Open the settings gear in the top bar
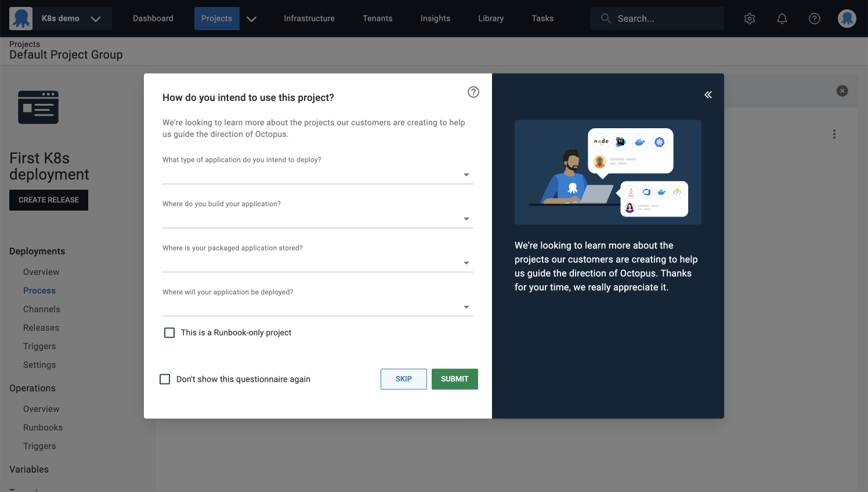Screen dimensions: 868x492 (x=749, y=18)
